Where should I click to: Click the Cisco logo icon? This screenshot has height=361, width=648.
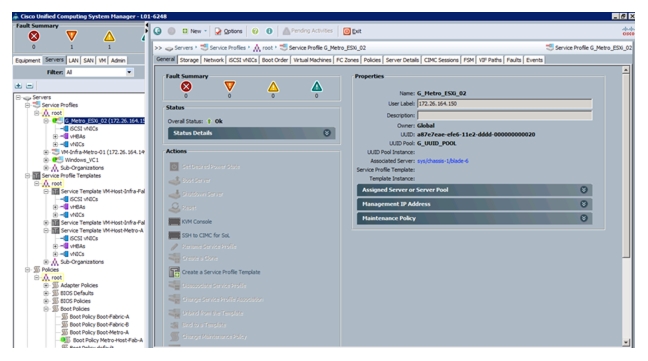628,31
